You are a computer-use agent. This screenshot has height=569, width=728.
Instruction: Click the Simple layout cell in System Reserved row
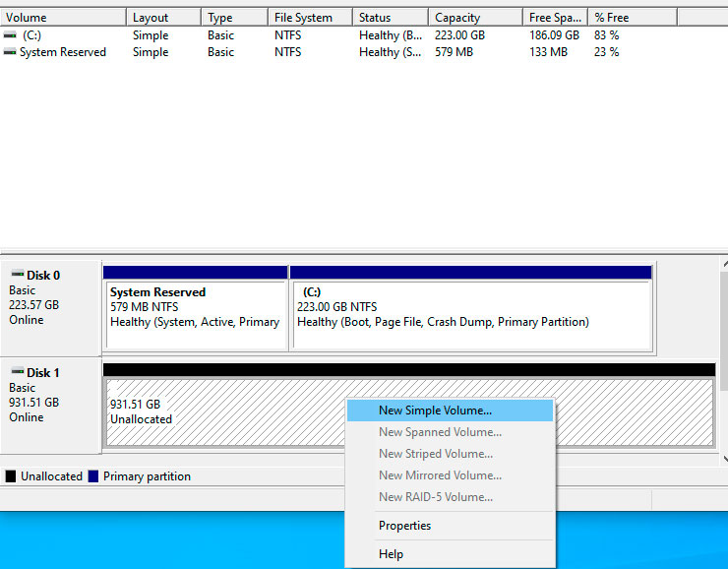click(151, 52)
